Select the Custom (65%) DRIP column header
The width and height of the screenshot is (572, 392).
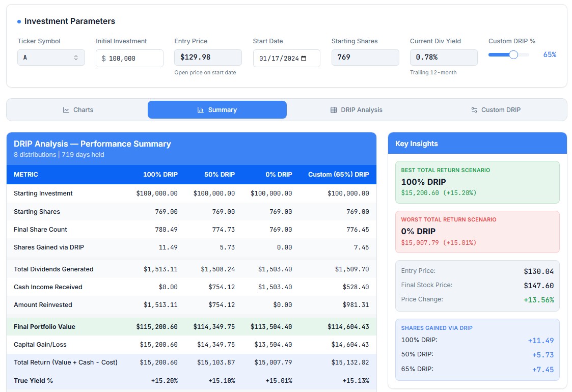point(338,175)
